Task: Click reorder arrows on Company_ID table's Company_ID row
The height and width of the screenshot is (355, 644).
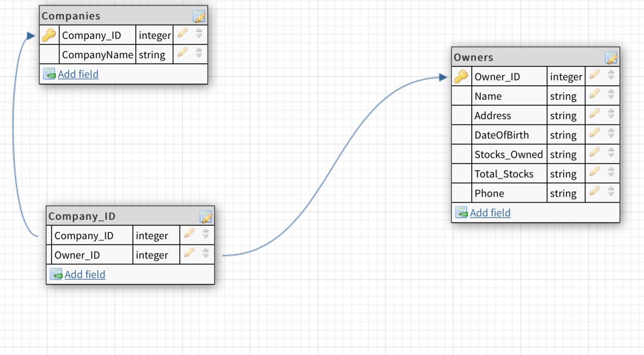Action: click(206, 234)
